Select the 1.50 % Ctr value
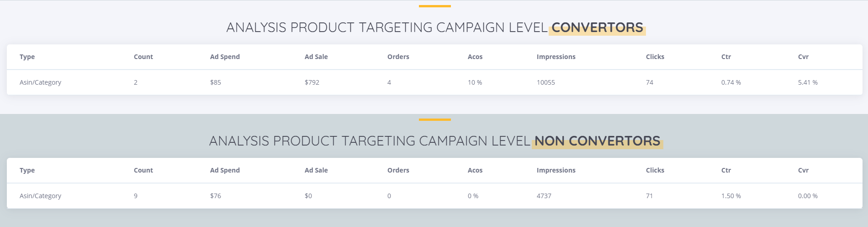This screenshot has width=868, height=227. (x=731, y=196)
